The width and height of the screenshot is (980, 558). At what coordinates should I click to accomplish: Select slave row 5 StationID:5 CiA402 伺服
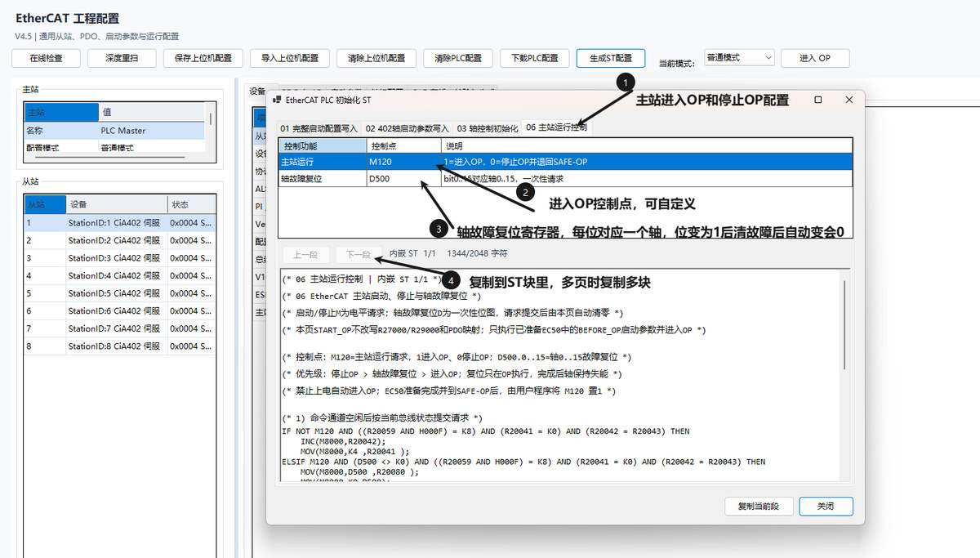pyautogui.click(x=120, y=293)
